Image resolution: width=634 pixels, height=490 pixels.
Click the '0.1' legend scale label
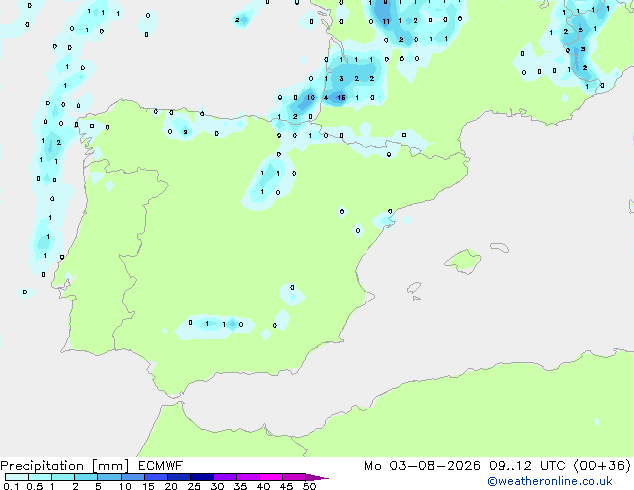[11, 486]
